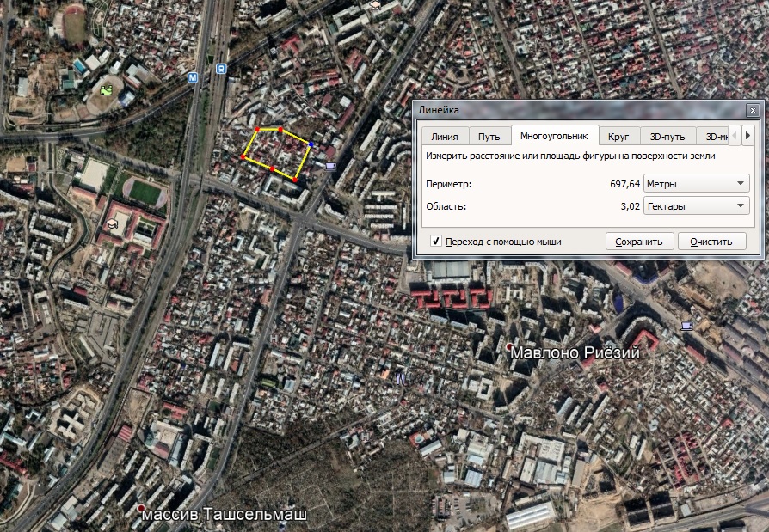
Task: Click the coffee cup icon beside polygon
Action: (x=331, y=163)
